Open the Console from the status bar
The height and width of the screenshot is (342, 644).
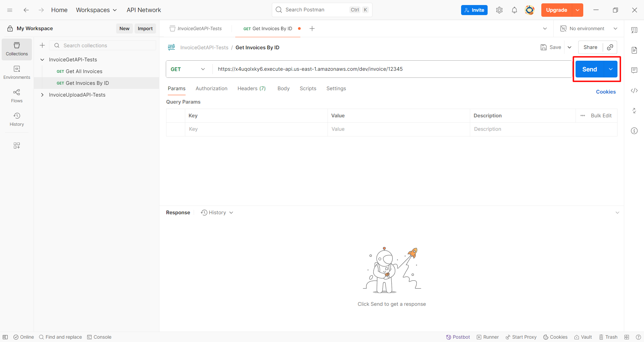(99, 337)
